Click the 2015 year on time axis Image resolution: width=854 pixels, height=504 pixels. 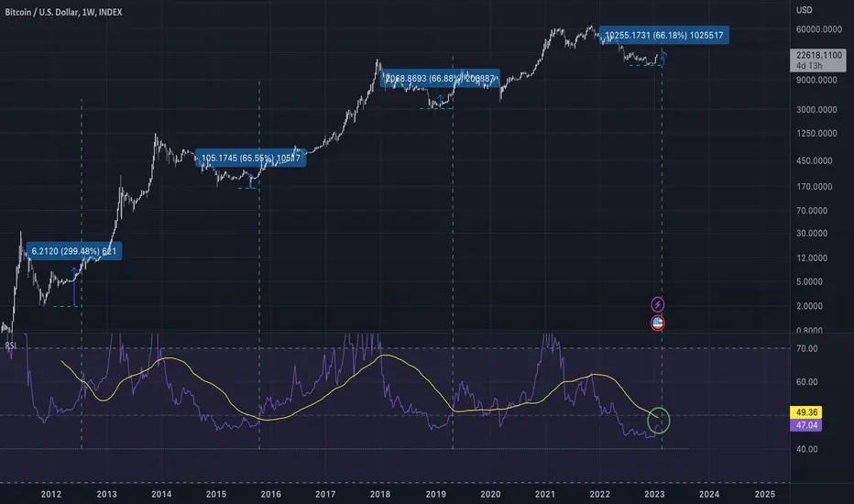point(216,494)
